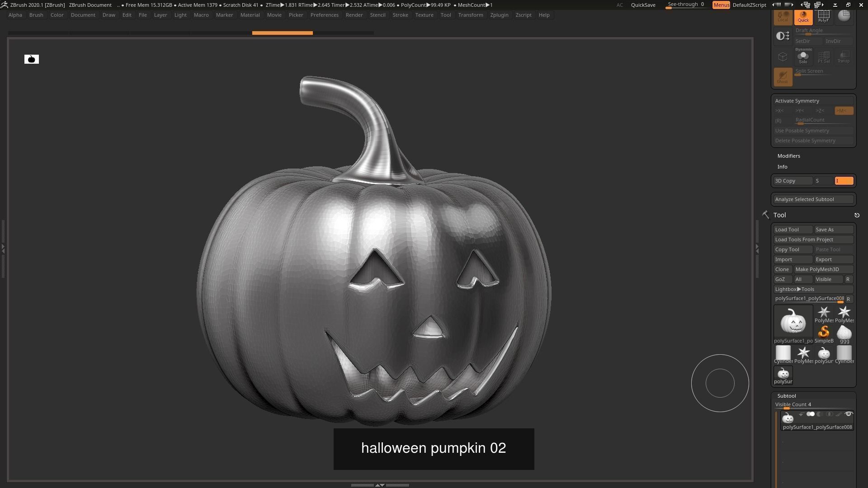Toggle Local transformations icon

pyautogui.click(x=783, y=17)
